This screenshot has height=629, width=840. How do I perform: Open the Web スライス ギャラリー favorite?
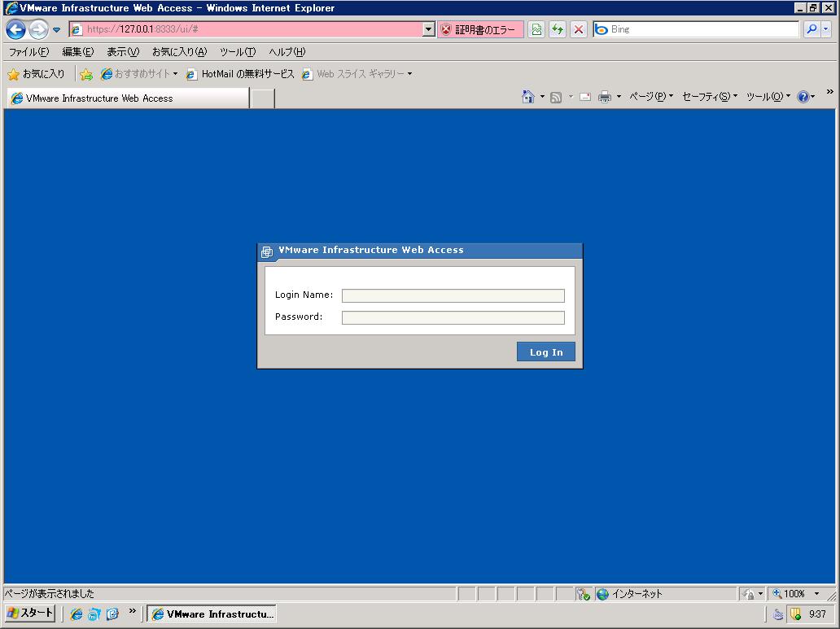click(x=357, y=74)
